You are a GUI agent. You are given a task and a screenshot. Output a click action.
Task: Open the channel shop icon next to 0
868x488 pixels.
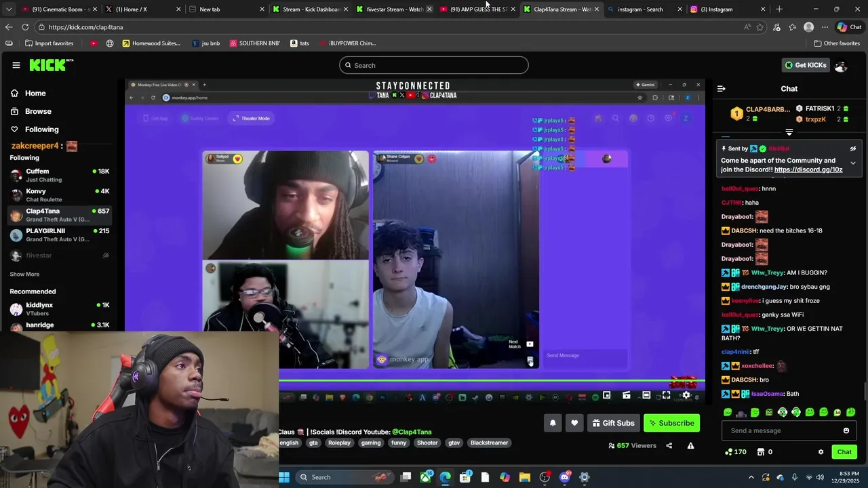761,452
